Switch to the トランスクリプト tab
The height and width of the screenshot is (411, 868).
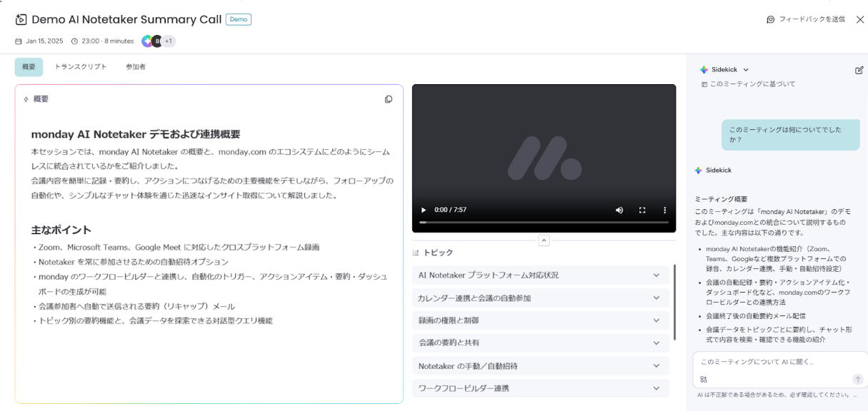[x=81, y=67]
